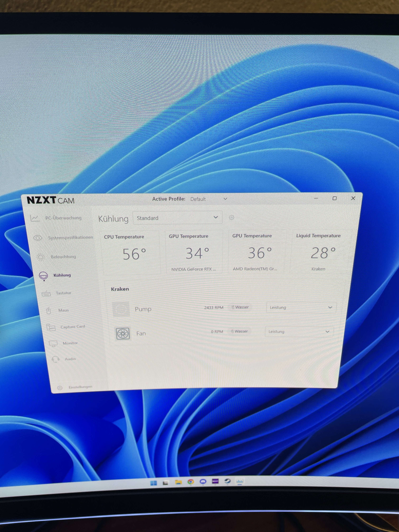Launch Google Chrome from the taskbar
This screenshot has height=532, width=399.
pyautogui.click(x=191, y=482)
